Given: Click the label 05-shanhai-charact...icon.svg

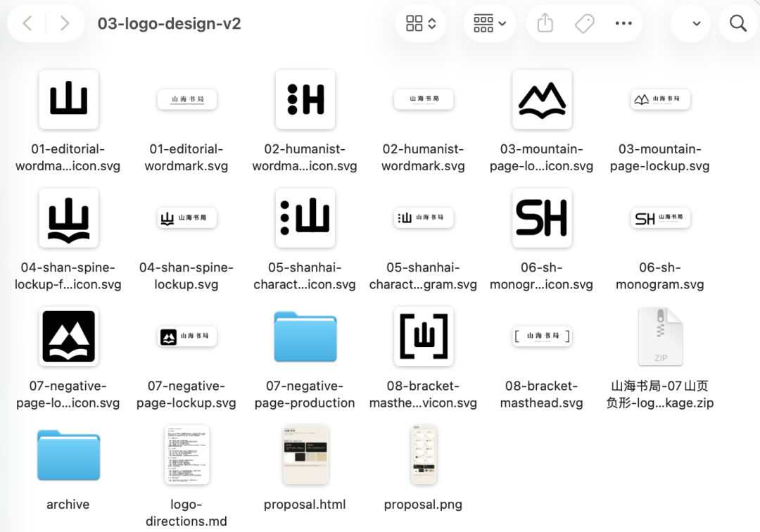Looking at the screenshot, I should pos(305,276).
